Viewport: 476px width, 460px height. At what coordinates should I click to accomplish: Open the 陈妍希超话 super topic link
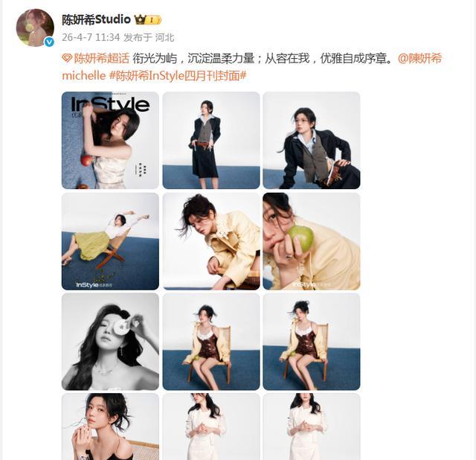pyautogui.click(x=101, y=58)
